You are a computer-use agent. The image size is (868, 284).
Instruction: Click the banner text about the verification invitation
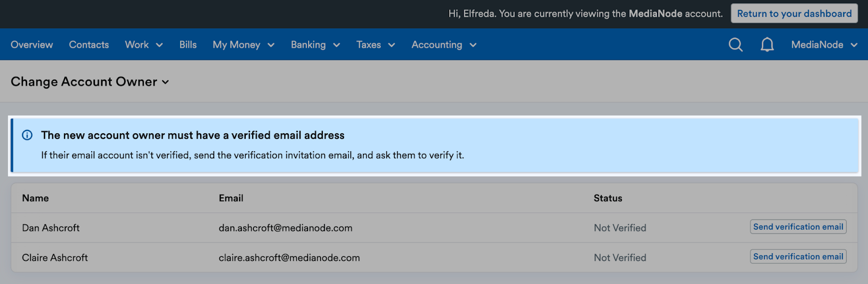253,155
